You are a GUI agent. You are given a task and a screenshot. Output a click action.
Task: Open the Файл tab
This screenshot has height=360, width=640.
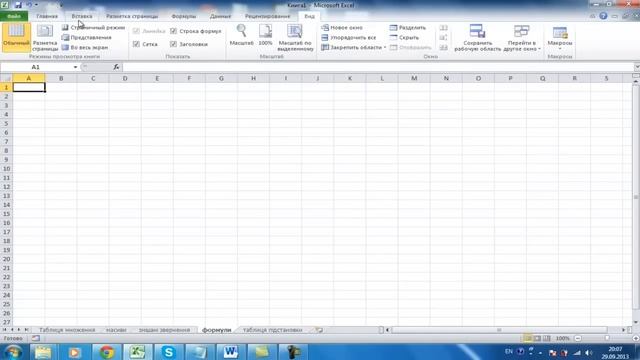click(14, 16)
